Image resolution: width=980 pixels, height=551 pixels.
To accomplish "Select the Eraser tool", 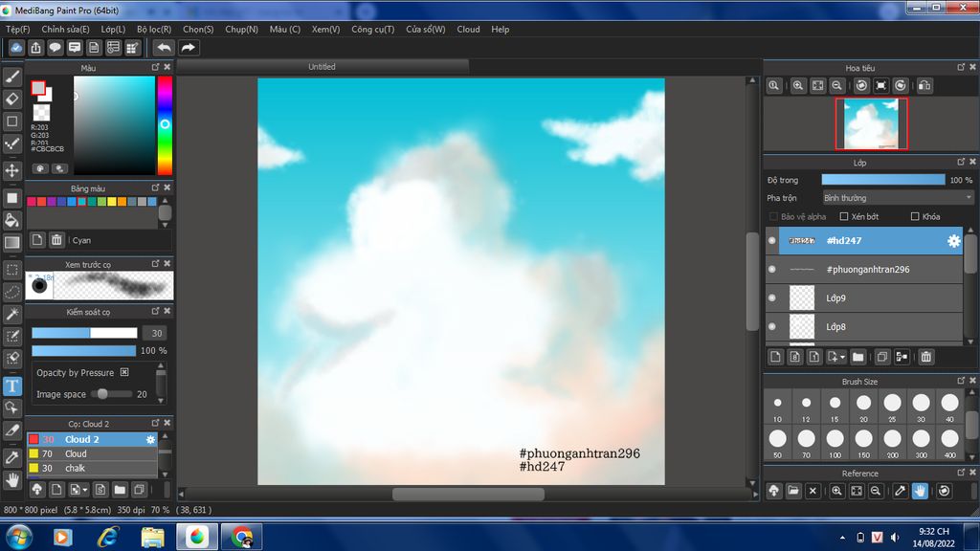I will click(x=12, y=99).
